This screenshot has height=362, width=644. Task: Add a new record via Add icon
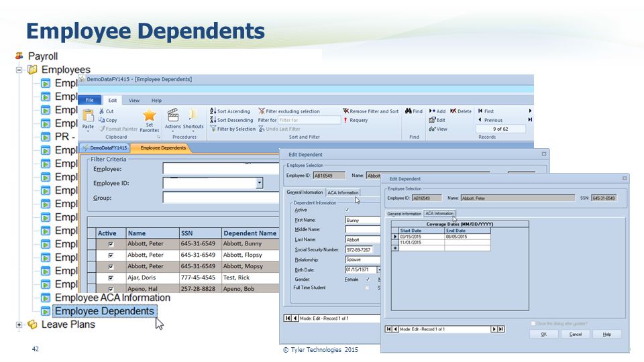click(432, 111)
